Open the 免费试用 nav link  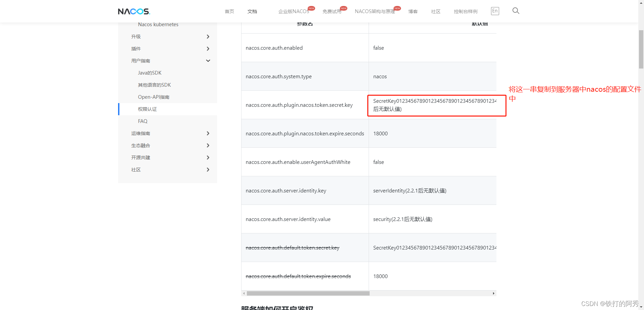(x=332, y=11)
